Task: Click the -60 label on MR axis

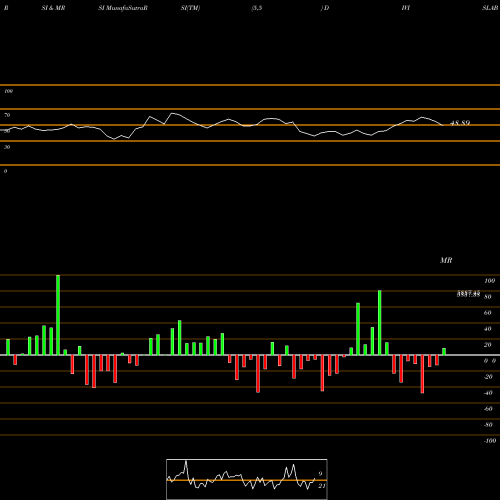Action: pyautogui.click(x=488, y=409)
